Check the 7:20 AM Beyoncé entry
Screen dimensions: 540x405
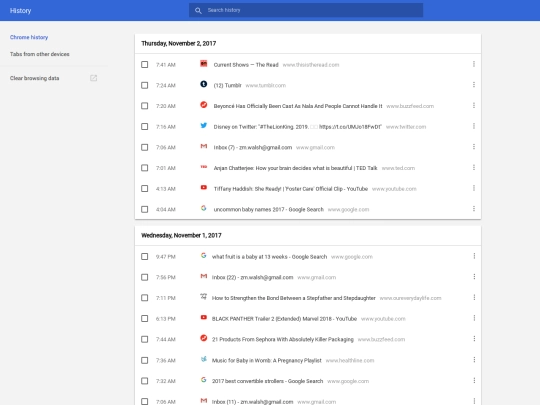145,106
